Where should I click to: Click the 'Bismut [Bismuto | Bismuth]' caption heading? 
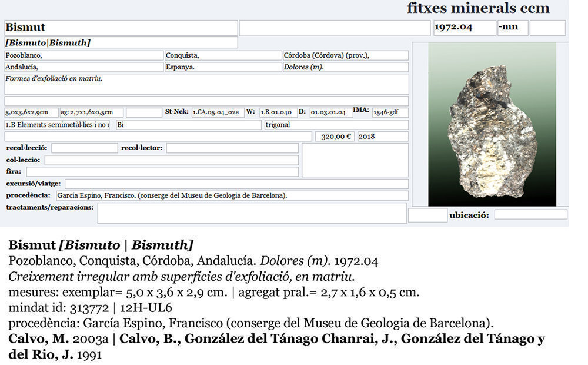pyautogui.click(x=101, y=245)
